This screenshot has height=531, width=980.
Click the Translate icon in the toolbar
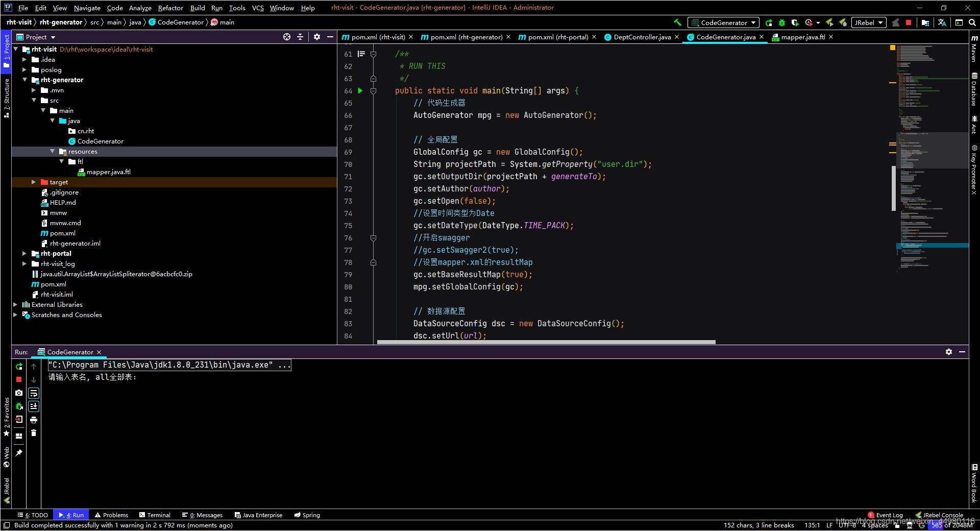942,22
